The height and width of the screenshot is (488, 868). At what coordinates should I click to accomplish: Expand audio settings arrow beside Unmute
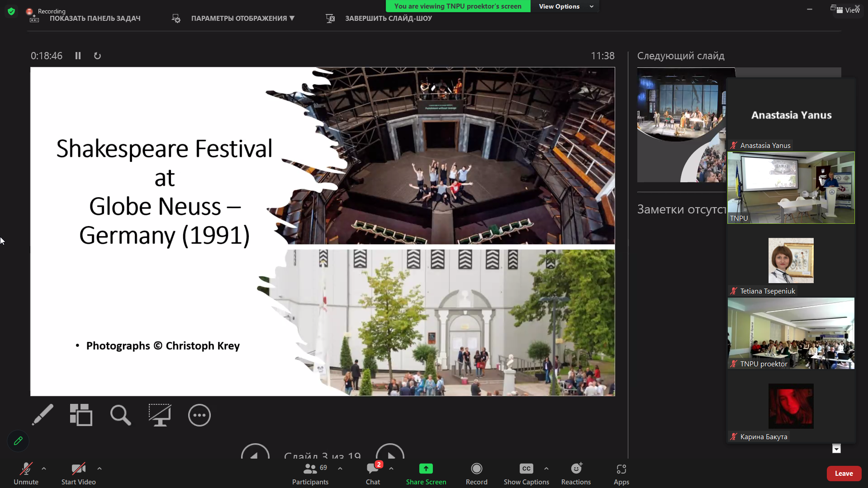click(x=44, y=469)
